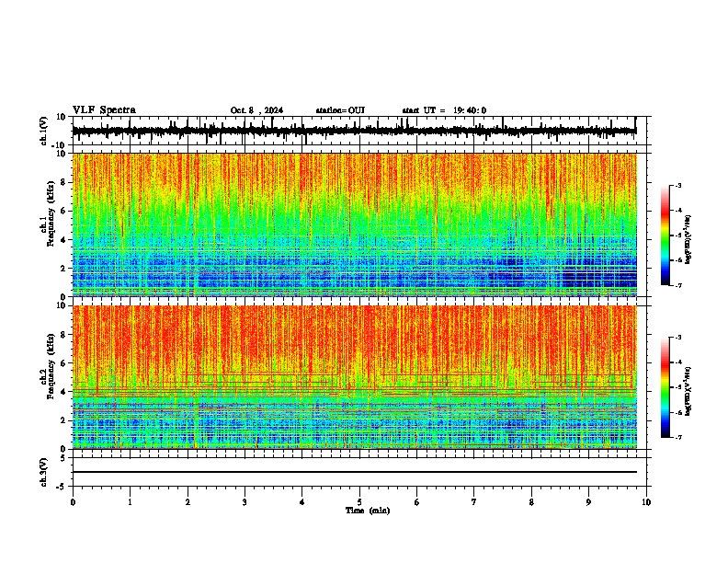Click the flat ch.3 voltage trace line
Viewport: 728px width, 563px height.
(355, 472)
